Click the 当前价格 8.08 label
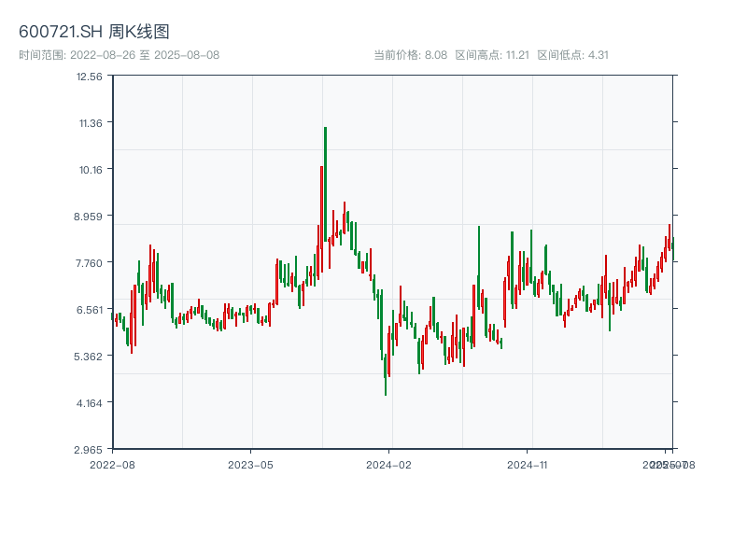747x560 pixels. click(411, 55)
